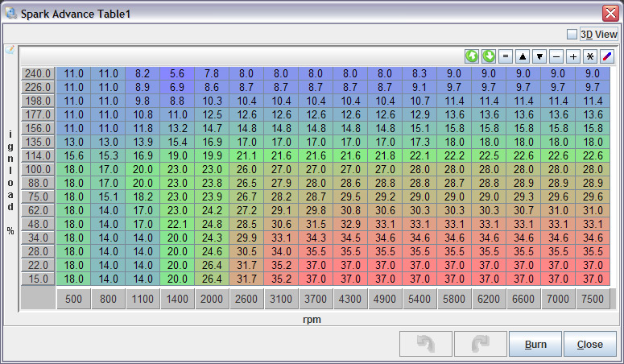Open the note pencil icon beside table

point(10,50)
